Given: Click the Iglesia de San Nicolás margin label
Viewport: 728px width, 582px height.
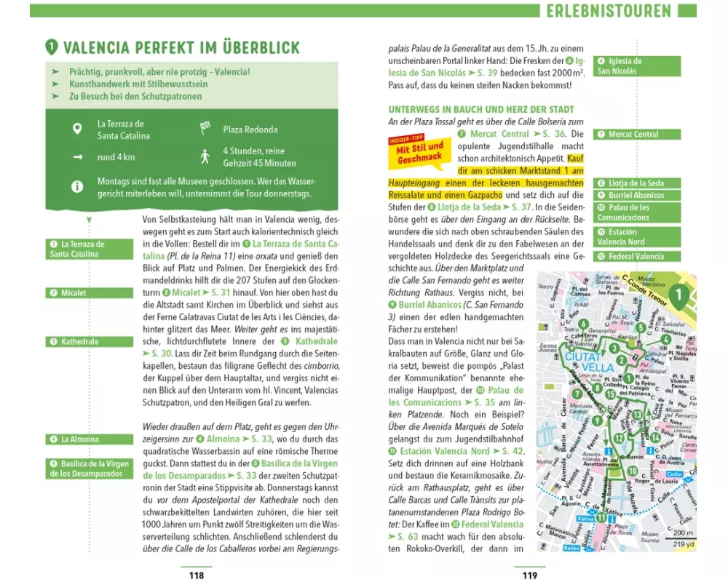Looking at the screenshot, I should (x=637, y=66).
